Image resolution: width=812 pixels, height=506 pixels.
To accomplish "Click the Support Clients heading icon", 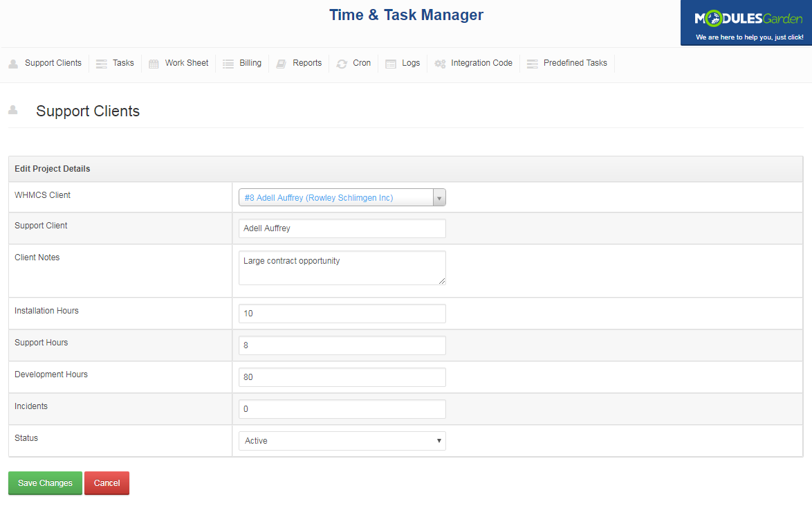I will pyautogui.click(x=12, y=109).
